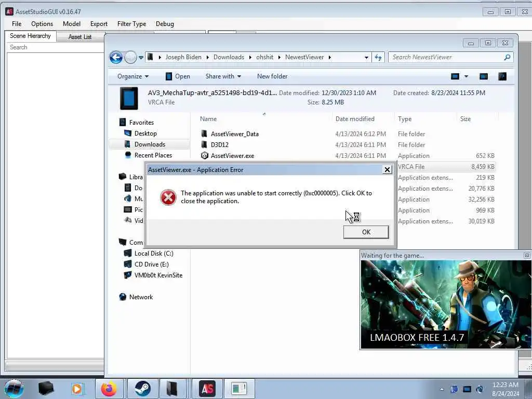Image resolution: width=532 pixels, height=399 pixels.
Task: Open the Share with dropdown
Action: (223, 76)
